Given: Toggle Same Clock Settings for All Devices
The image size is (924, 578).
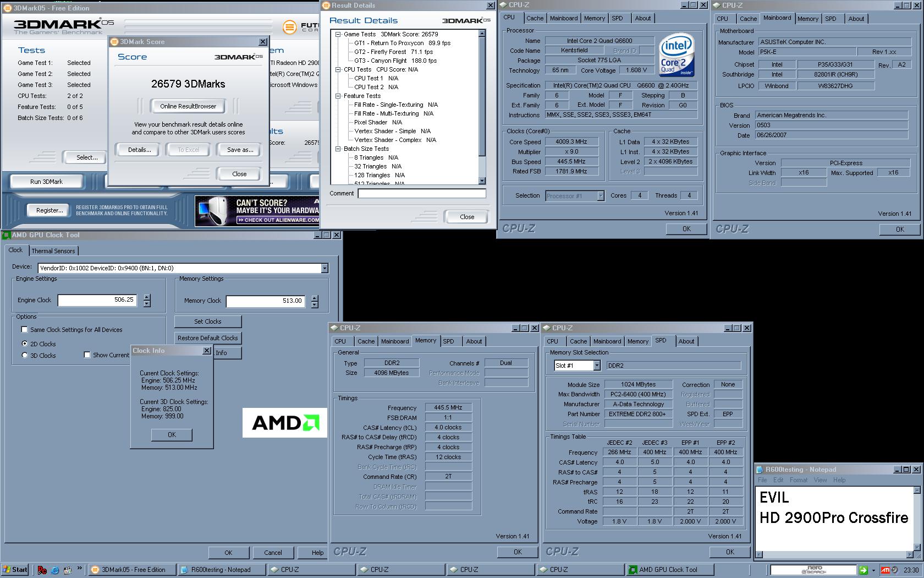Looking at the screenshot, I should click(24, 330).
